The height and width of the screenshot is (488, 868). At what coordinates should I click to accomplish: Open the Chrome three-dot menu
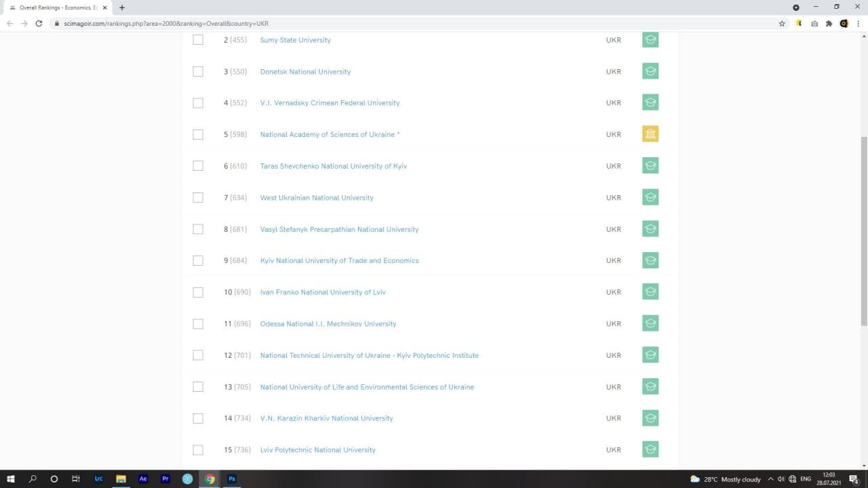pyautogui.click(x=859, y=23)
